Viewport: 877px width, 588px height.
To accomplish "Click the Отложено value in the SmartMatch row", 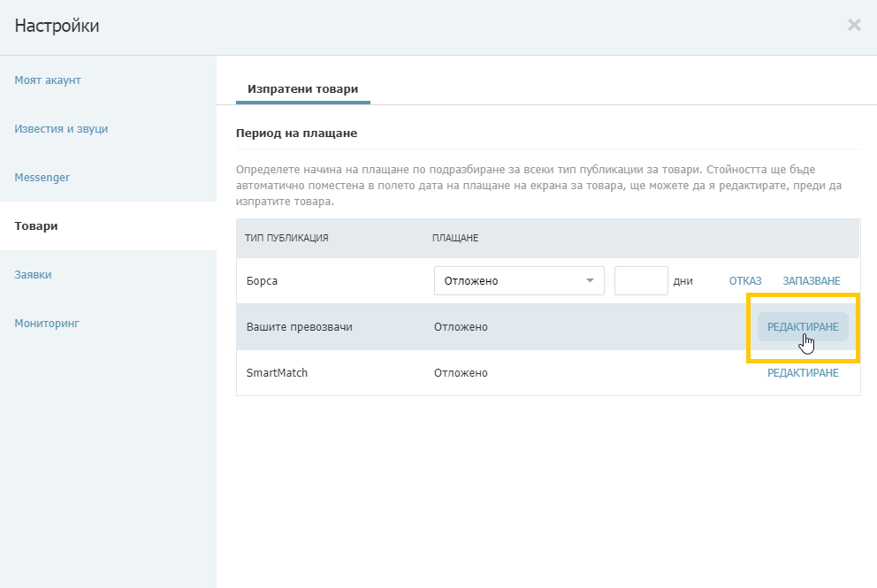I will [x=461, y=372].
